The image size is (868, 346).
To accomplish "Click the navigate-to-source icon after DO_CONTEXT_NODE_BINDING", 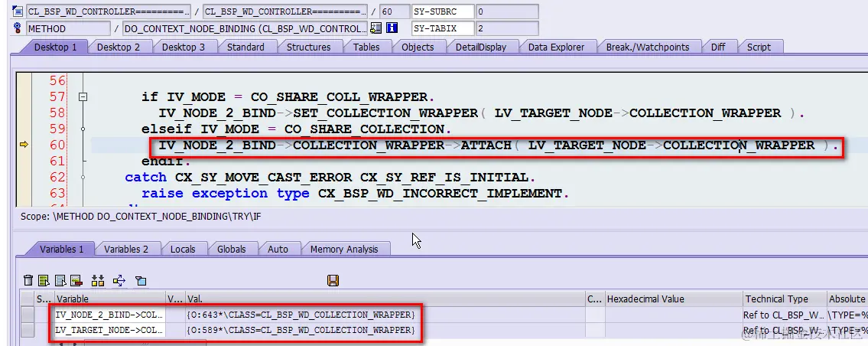I will (375, 28).
